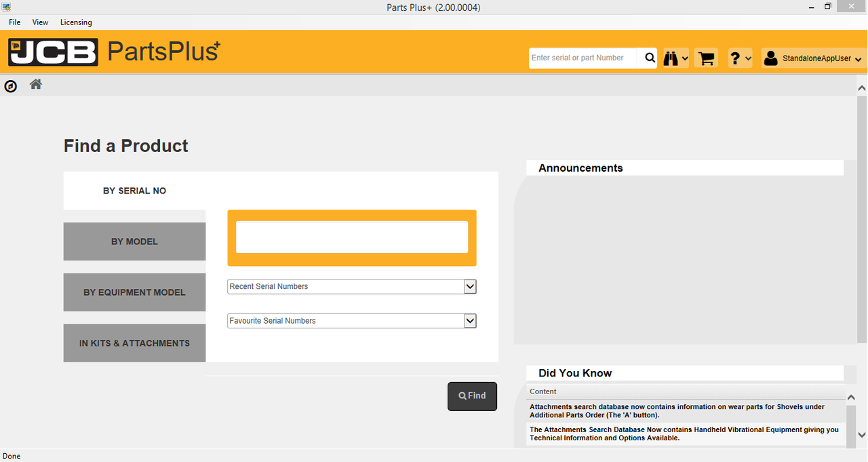Open the Favourite Serial Numbers dropdown
868x462 pixels.
click(352, 321)
